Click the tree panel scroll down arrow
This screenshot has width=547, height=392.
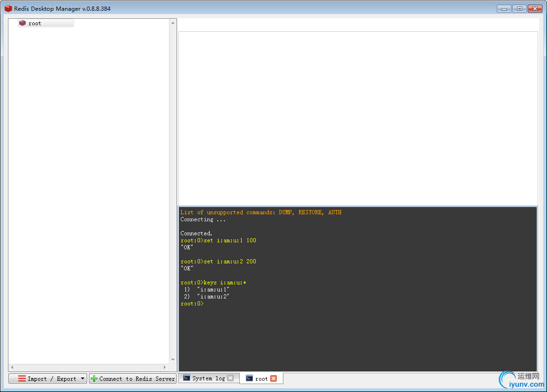(x=173, y=360)
